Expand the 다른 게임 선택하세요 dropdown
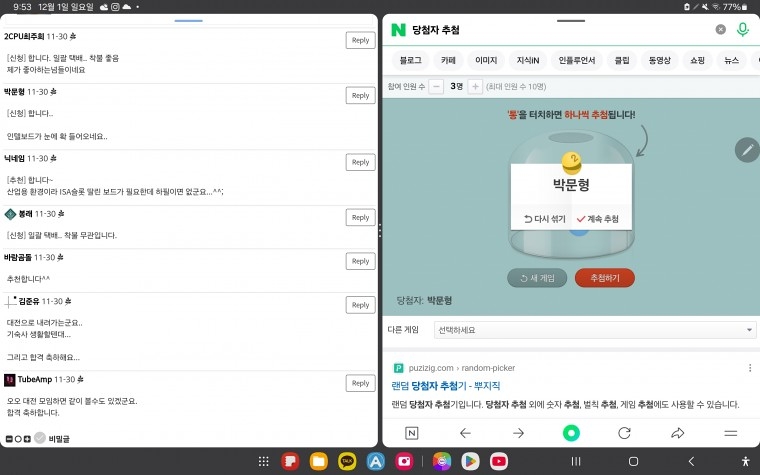The width and height of the screenshot is (760, 475). point(595,330)
